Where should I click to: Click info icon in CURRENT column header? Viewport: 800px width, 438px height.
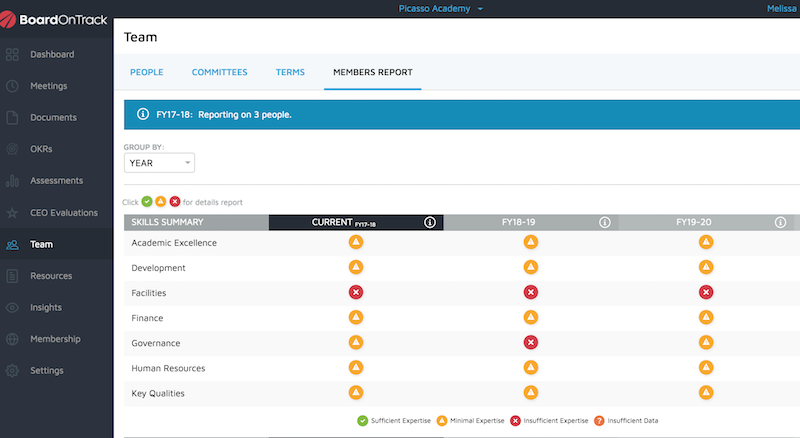tap(430, 223)
